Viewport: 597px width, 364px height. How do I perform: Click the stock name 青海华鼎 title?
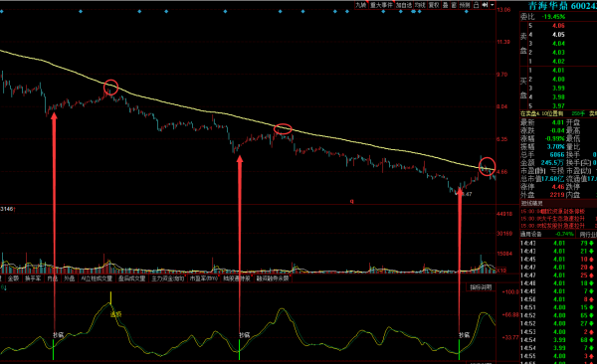point(548,6)
